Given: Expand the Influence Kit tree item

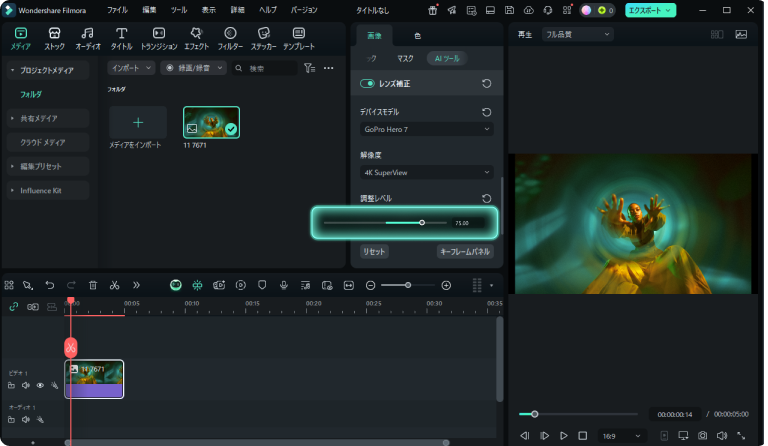Looking at the screenshot, I should (x=48, y=190).
